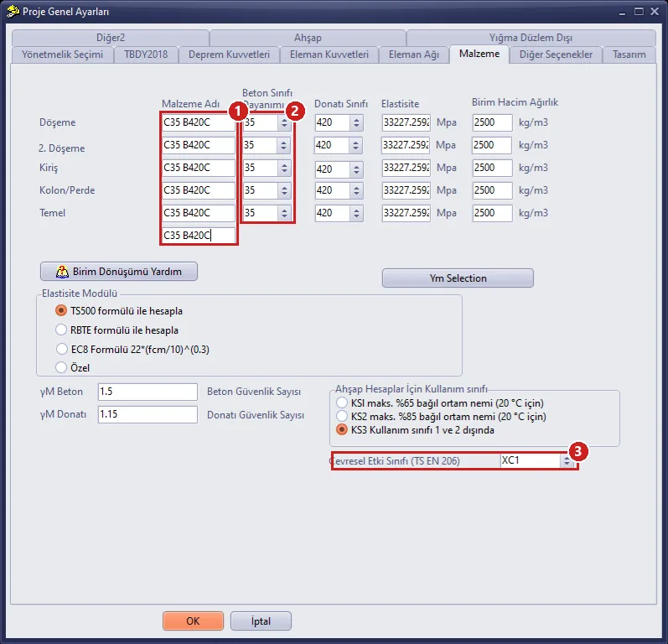Image resolution: width=668 pixels, height=644 pixels.
Task: Adjust Kolon/Perde Donatı Sınıfı spinner
Action: [x=356, y=190]
